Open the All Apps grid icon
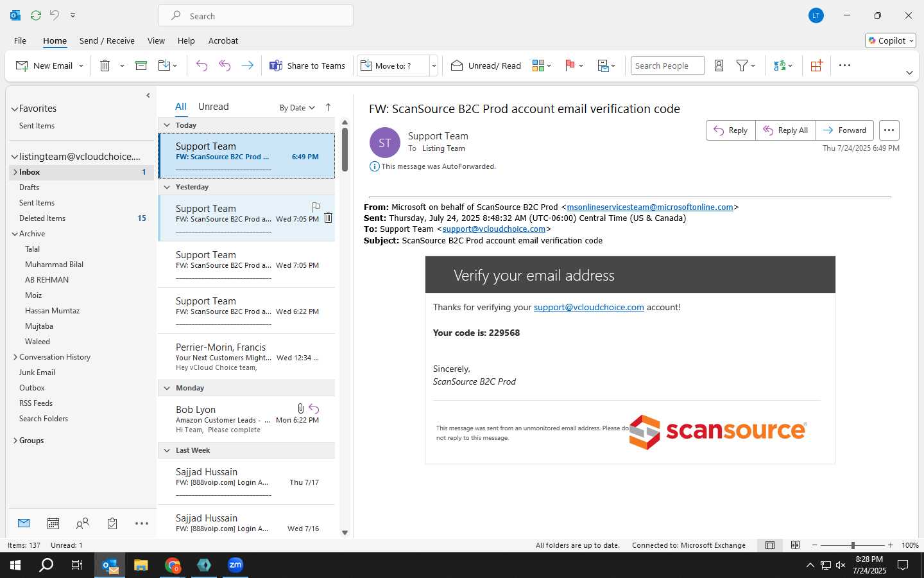924x578 pixels. click(816, 66)
